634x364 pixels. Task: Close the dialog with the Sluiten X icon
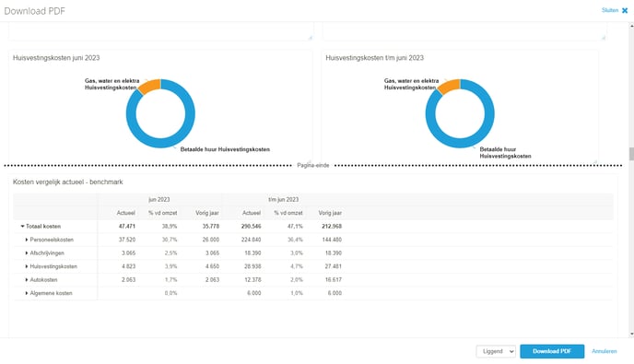(x=625, y=10)
